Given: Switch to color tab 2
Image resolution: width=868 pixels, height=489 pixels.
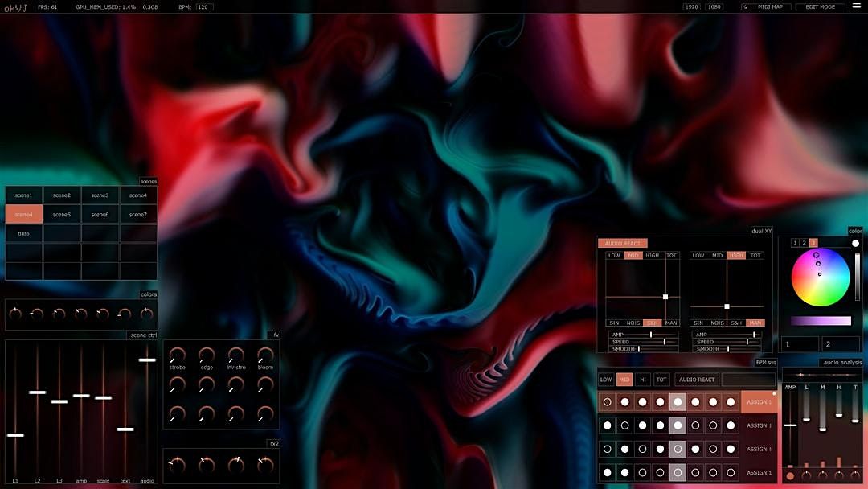Looking at the screenshot, I should (804, 243).
